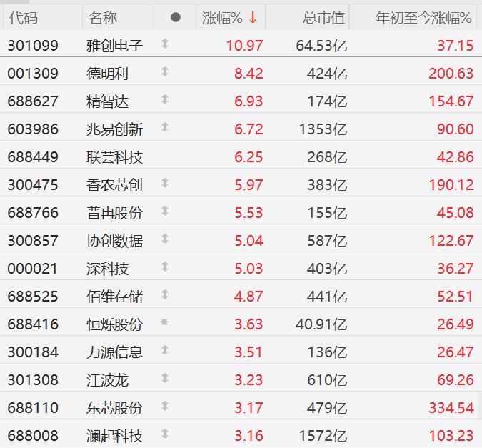Select stock code 300184
The height and width of the screenshot is (448, 482).
33,352
